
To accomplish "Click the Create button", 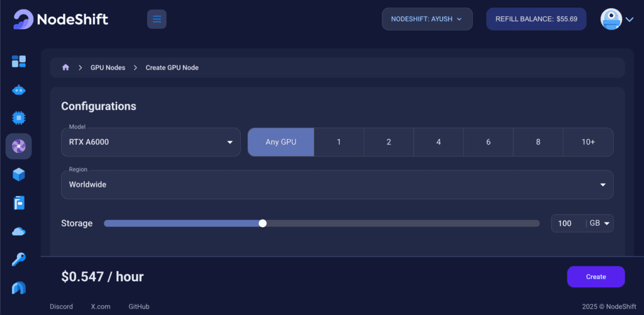I will pos(596,277).
